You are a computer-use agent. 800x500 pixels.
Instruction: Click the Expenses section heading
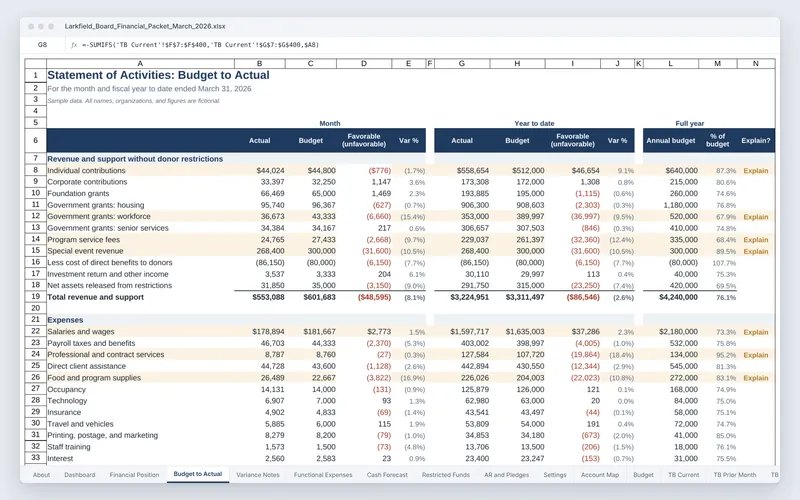[65, 320]
